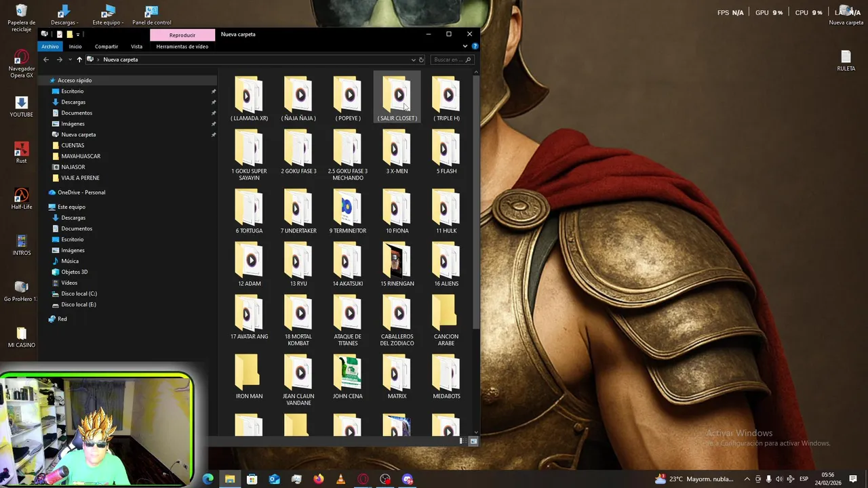
Task: Open the MEDABOTS folder
Action: (x=446, y=377)
